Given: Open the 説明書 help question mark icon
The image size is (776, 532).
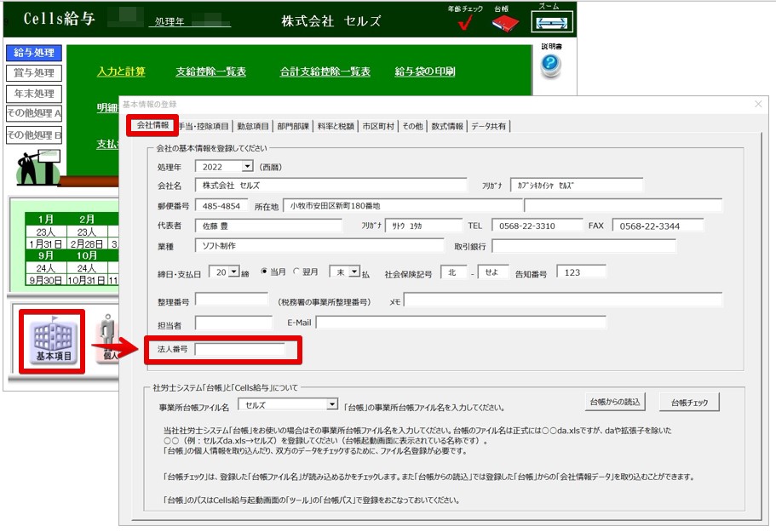Looking at the screenshot, I should point(551,66).
